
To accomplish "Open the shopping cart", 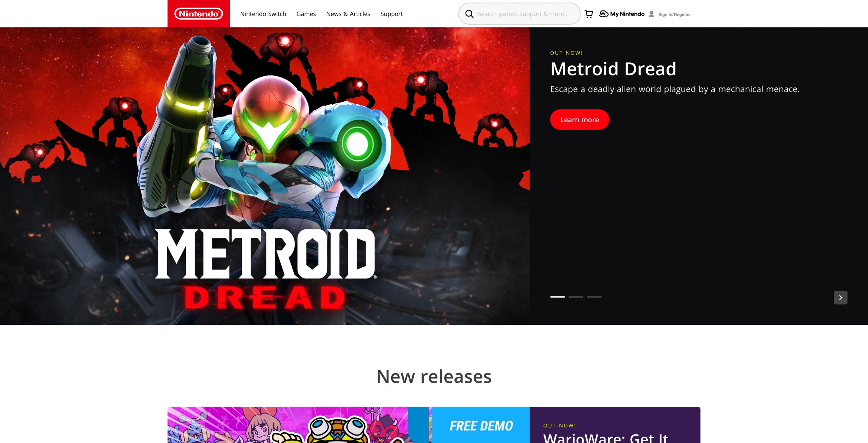I will (x=589, y=14).
